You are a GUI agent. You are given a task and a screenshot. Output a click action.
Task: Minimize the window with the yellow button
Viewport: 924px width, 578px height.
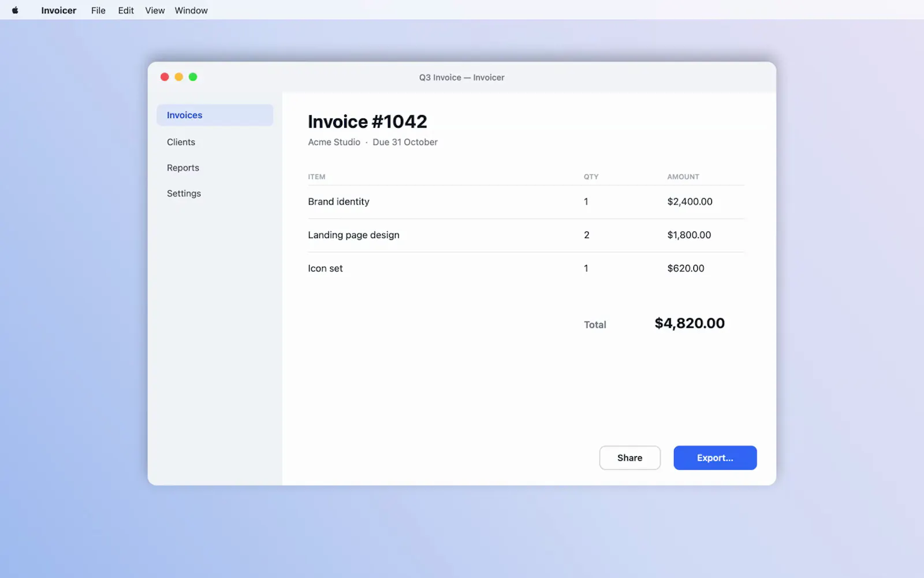tap(179, 77)
